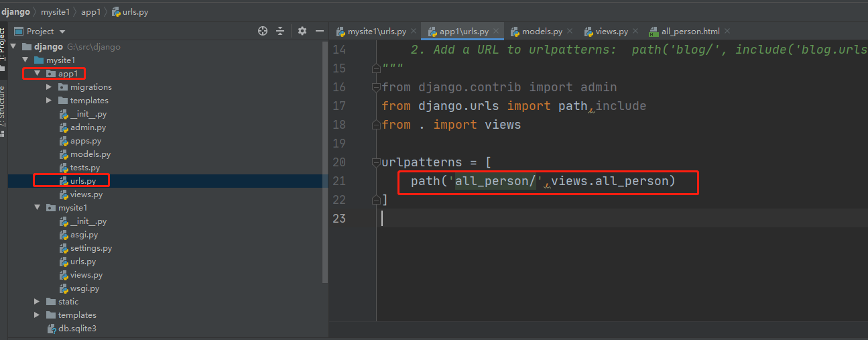Click the 'all_person/' string literal
868x340 pixels.
496,181
